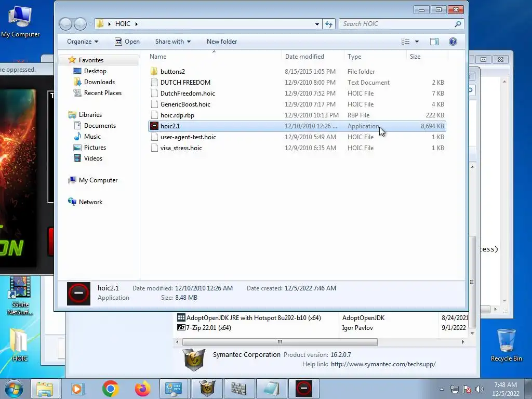Click hoic2.1 large icon in details pane
The image size is (532, 399).
coord(78,294)
